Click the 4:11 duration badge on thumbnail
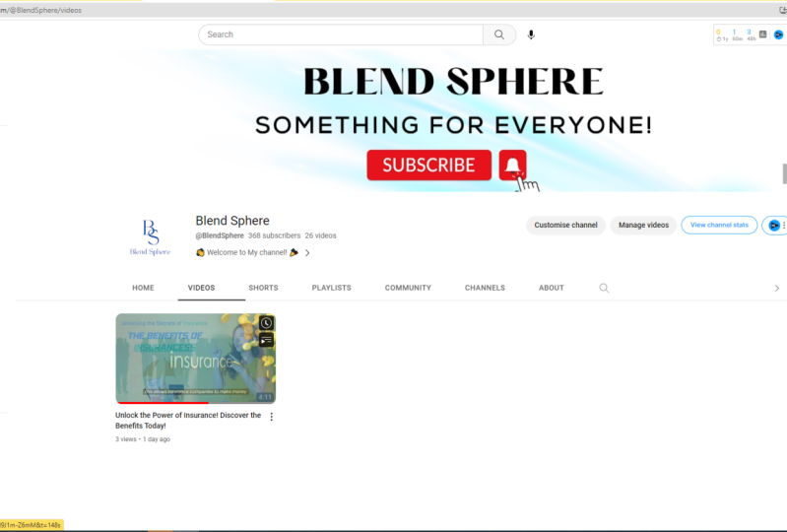 [265, 397]
